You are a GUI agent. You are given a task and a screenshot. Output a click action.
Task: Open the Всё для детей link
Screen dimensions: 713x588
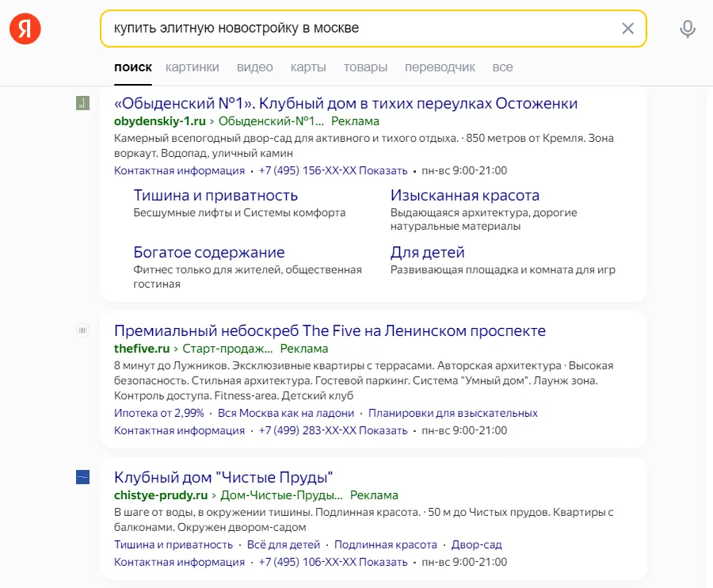point(284,544)
